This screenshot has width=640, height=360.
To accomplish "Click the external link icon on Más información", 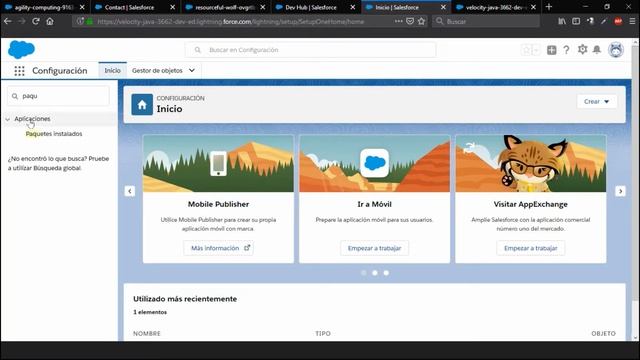I will click(x=247, y=248).
